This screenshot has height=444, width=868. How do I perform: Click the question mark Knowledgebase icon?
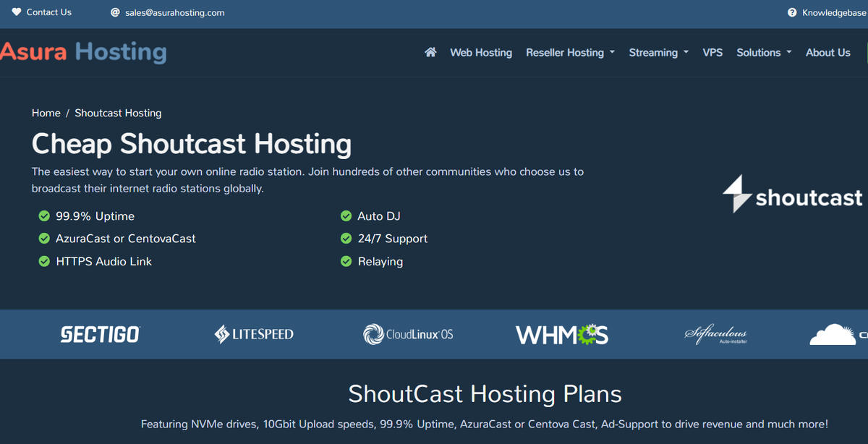tap(792, 13)
